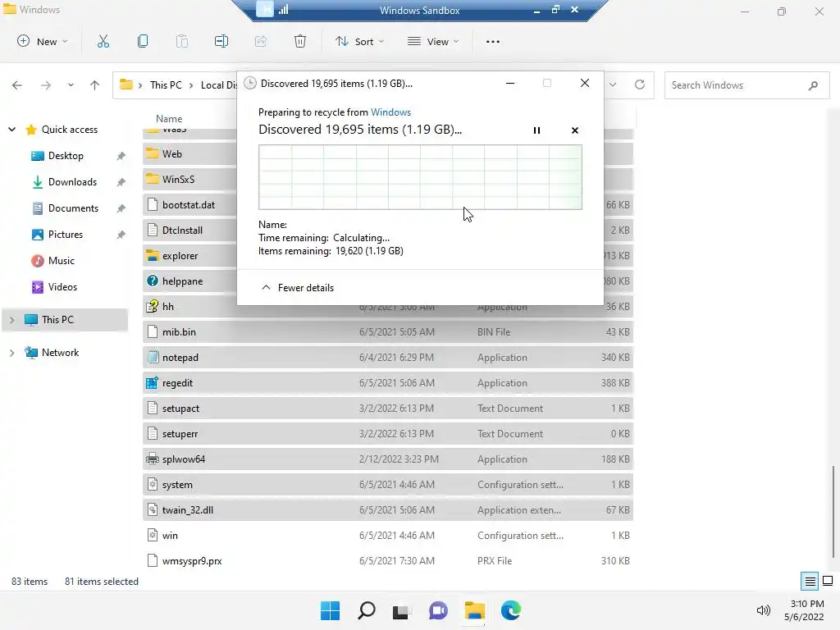This screenshot has width=840, height=630.
Task: Click the recycle progress graph
Action: pyautogui.click(x=420, y=177)
